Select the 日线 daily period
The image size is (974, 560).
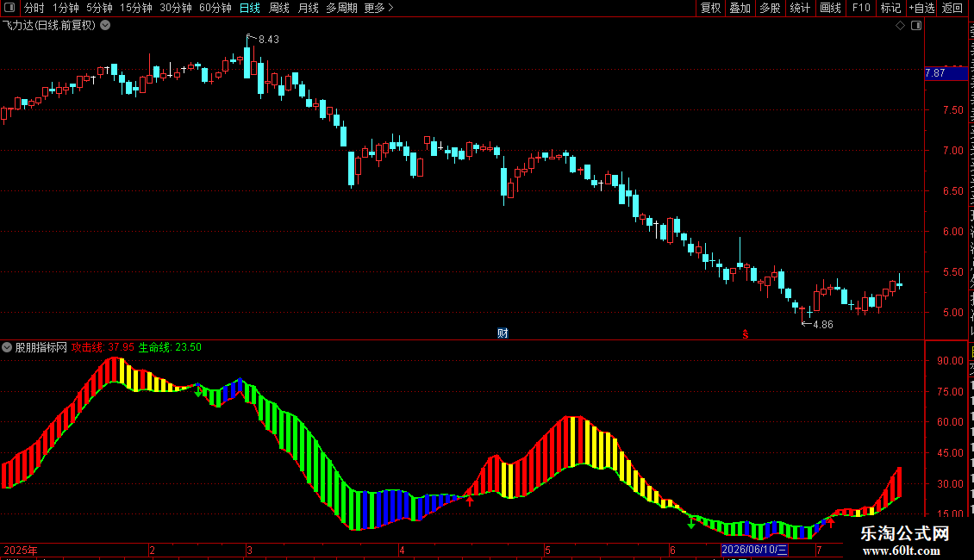coord(250,8)
